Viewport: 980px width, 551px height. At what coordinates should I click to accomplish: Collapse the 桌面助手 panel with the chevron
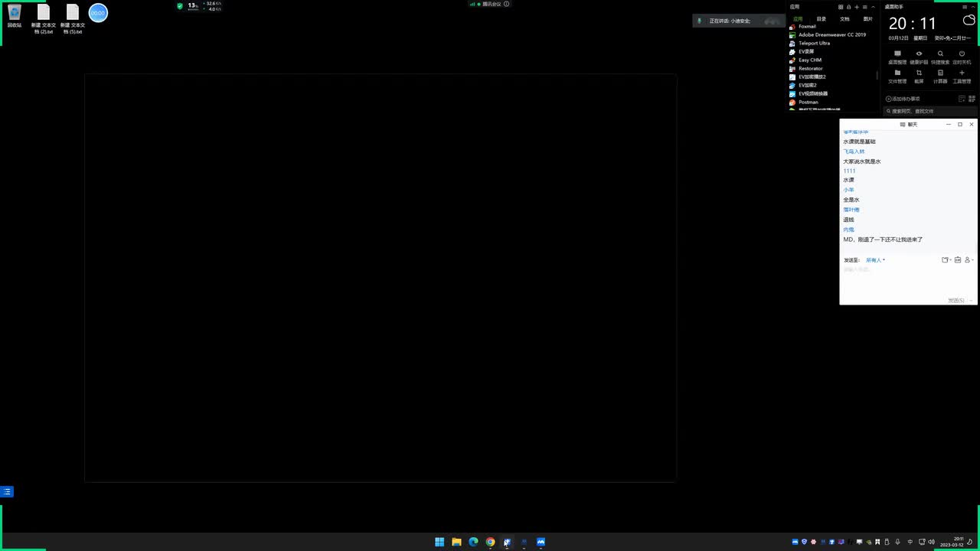tap(972, 7)
